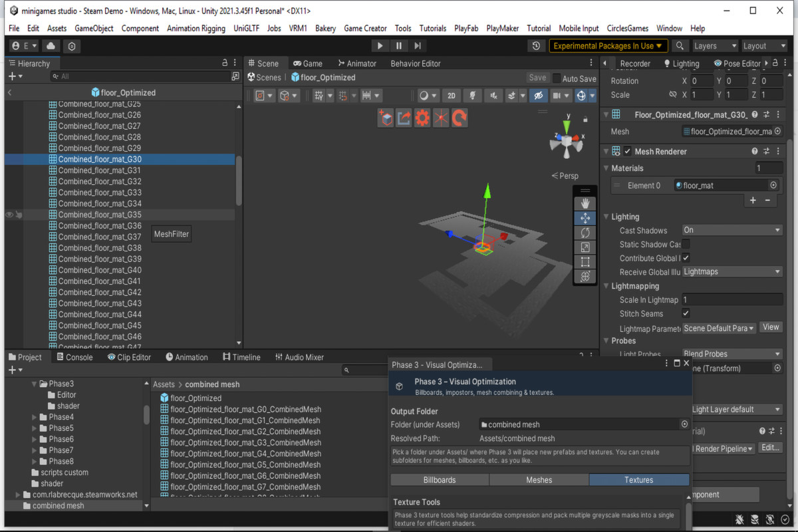Viewport: 798px width, 532px height.
Task: Toggle scene audio mute button
Action: [x=493, y=96]
